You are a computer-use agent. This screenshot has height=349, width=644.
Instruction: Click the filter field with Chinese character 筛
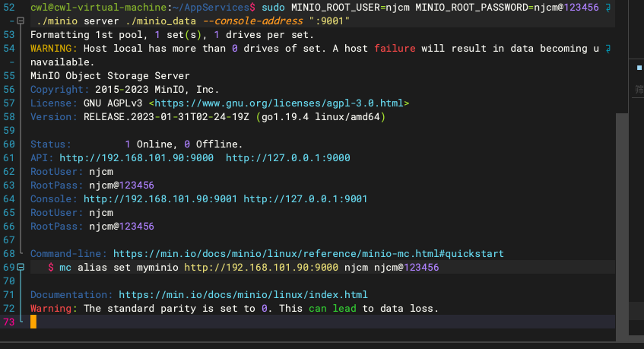[x=639, y=89]
